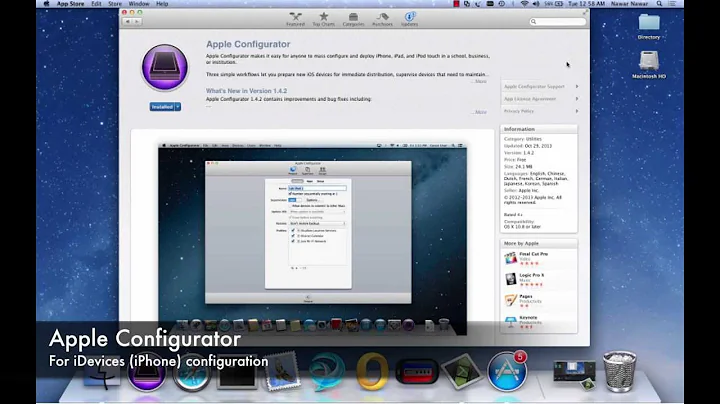Click the Apple Configurator screenshot preview
The image size is (720, 404).
(x=312, y=239)
